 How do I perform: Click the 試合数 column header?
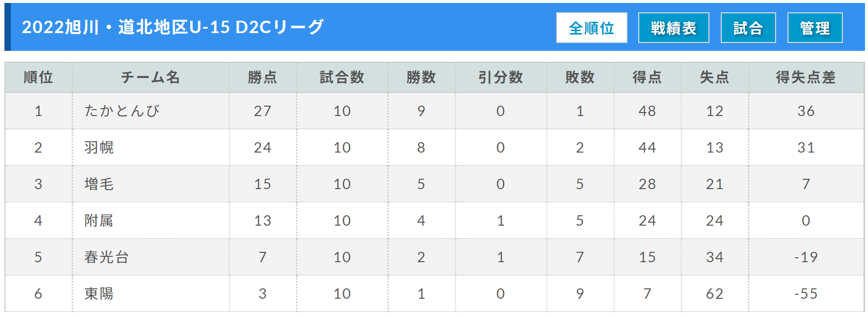pyautogui.click(x=342, y=77)
